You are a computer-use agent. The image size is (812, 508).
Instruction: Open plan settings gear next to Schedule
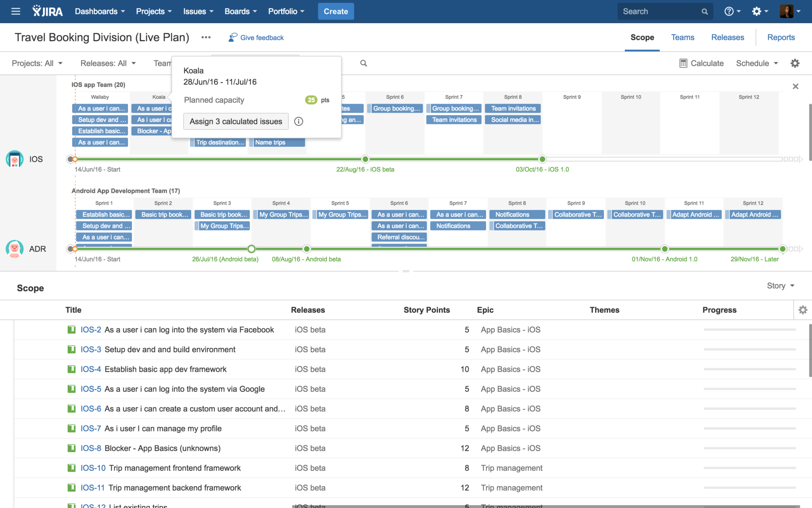795,63
